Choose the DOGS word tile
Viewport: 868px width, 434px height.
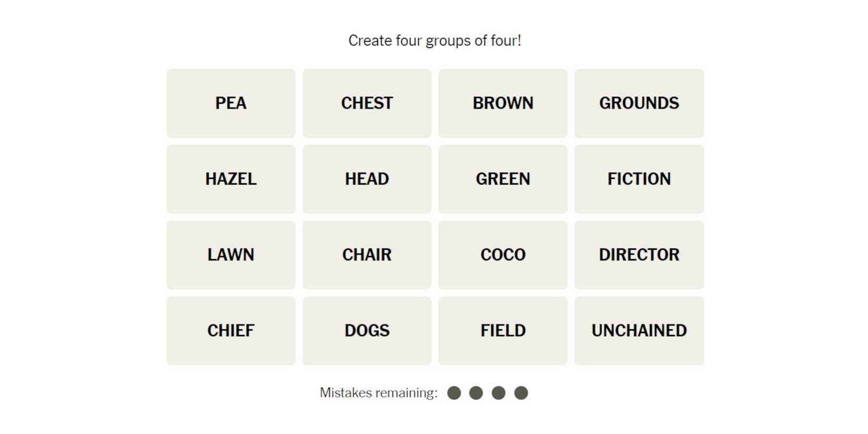coord(367,330)
